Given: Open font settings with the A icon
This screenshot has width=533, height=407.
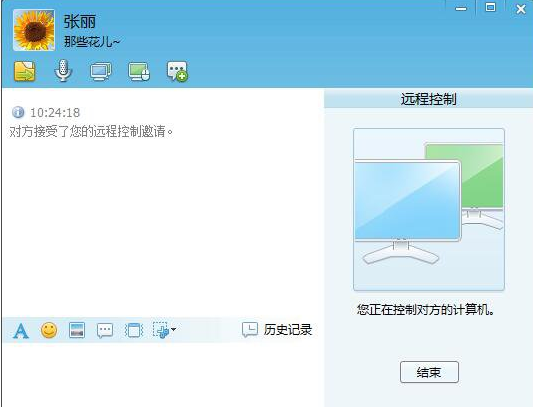Looking at the screenshot, I should click(21, 330).
